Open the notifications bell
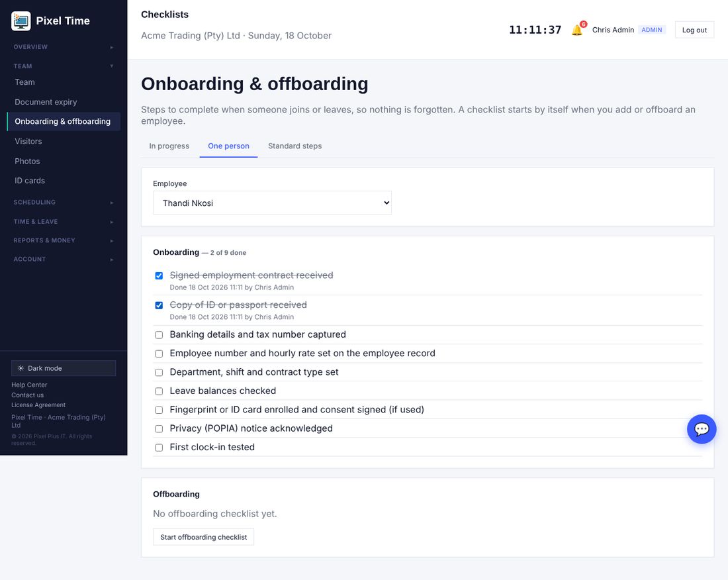The height and width of the screenshot is (580, 728). (577, 30)
